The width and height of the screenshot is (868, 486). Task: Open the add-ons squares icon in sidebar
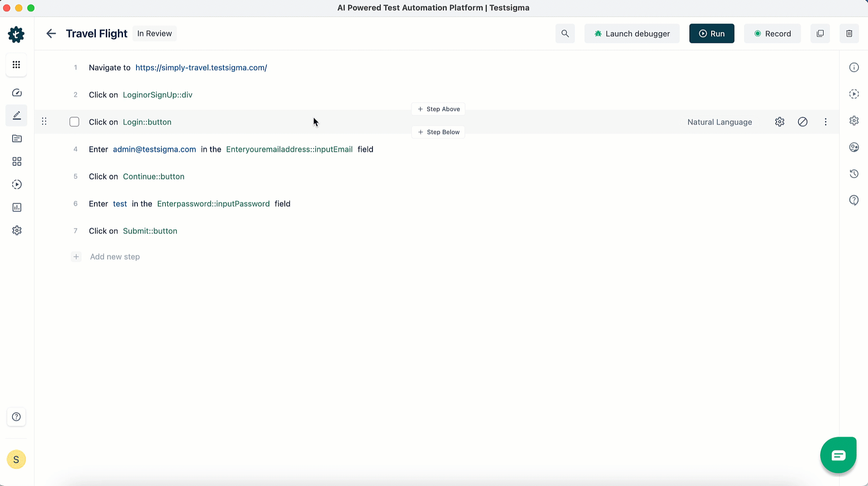tap(17, 162)
